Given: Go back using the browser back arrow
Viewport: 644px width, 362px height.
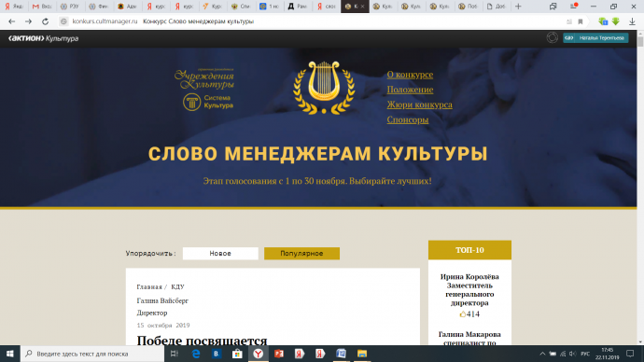Looking at the screenshot, I should click(11, 21).
